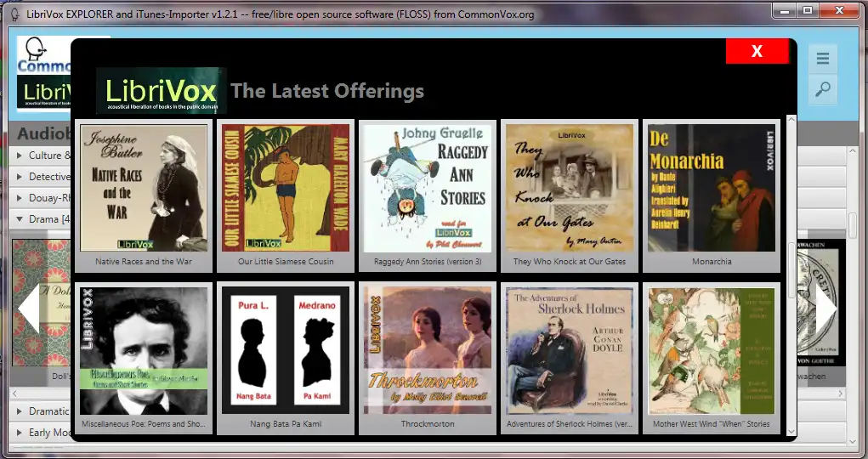This screenshot has height=459, width=868.
Task: Select the 'Nang Bata Pa Kami' title
Action: tap(286, 424)
